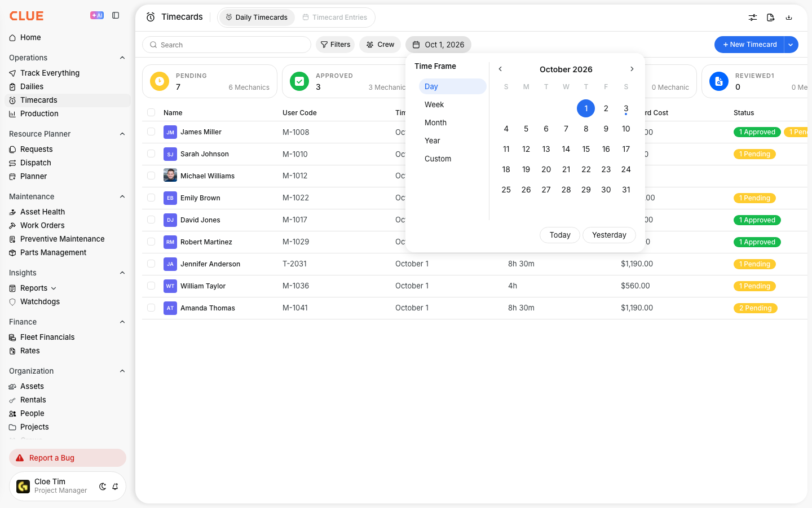
Task: Click the New Timecard button
Action: click(x=749, y=45)
